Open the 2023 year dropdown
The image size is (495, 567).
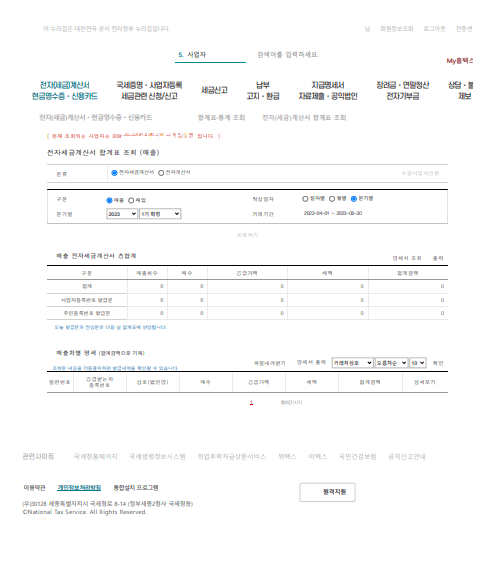[122, 214]
